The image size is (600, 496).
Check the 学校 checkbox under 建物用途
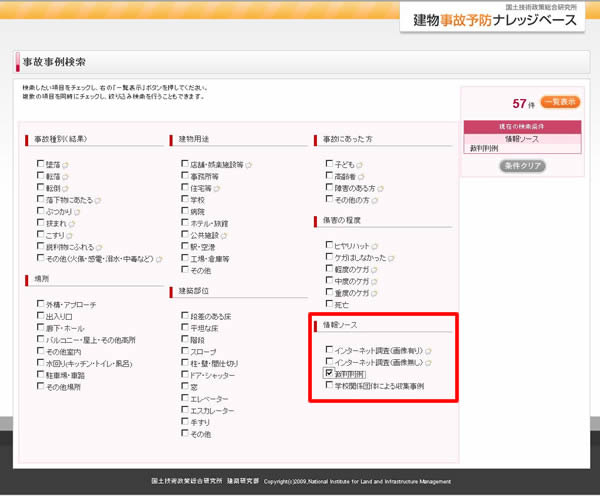[x=184, y=199]
